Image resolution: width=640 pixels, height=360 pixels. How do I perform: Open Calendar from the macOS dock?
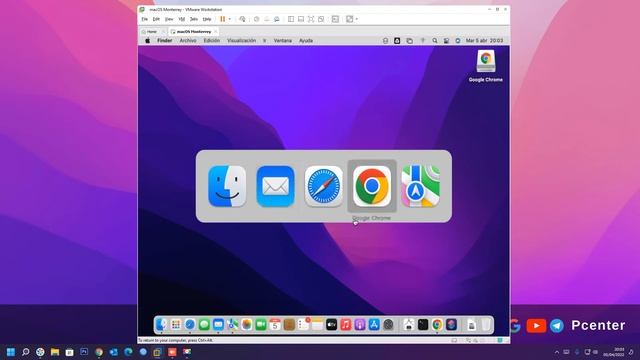(x=275, y=325)
